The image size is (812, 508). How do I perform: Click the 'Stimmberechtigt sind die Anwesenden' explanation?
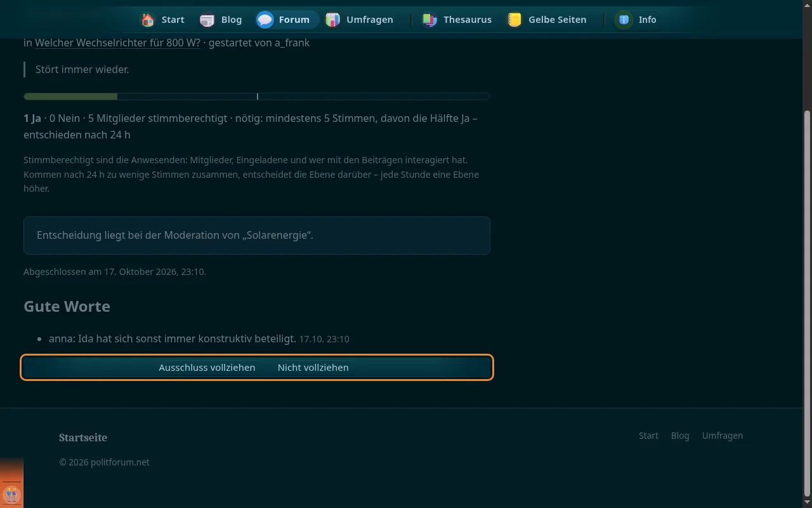pos(251,174)
